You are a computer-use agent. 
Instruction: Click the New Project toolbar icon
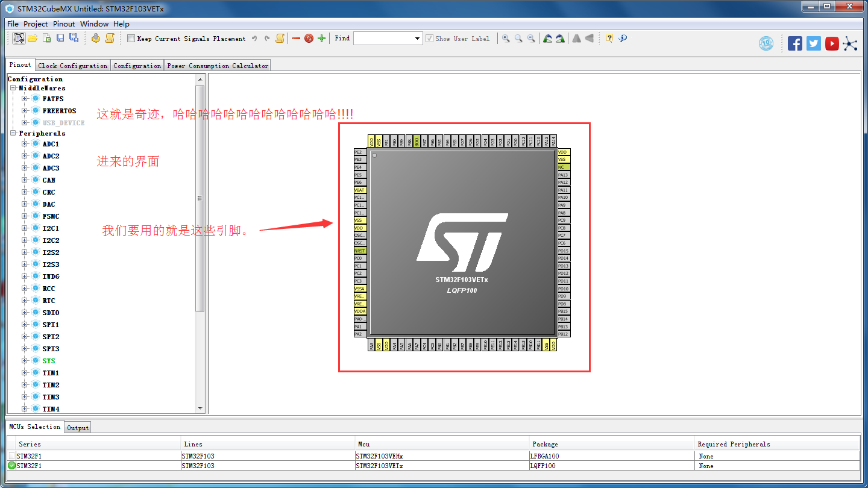click(x=19, y=39)
